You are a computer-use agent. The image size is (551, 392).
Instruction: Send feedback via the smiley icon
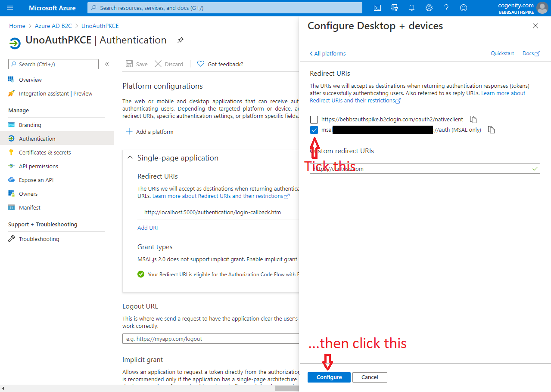[463, 8]
